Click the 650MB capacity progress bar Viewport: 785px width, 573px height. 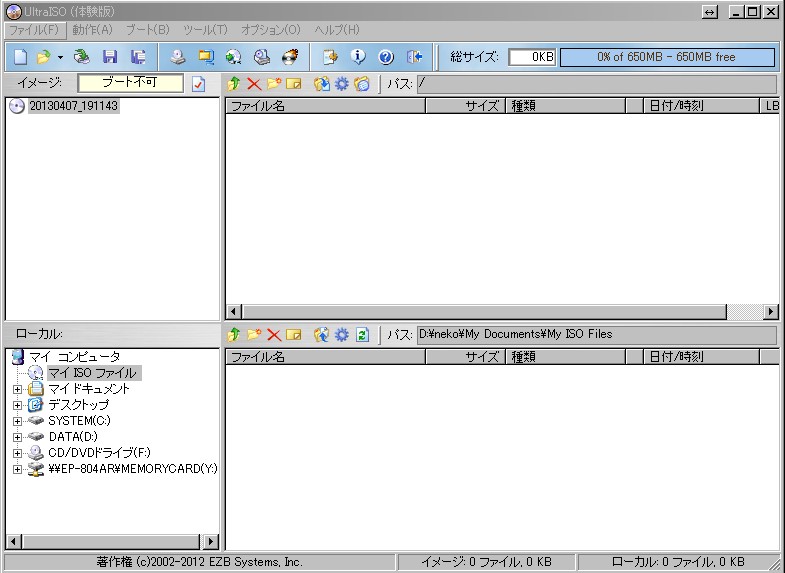667,57
